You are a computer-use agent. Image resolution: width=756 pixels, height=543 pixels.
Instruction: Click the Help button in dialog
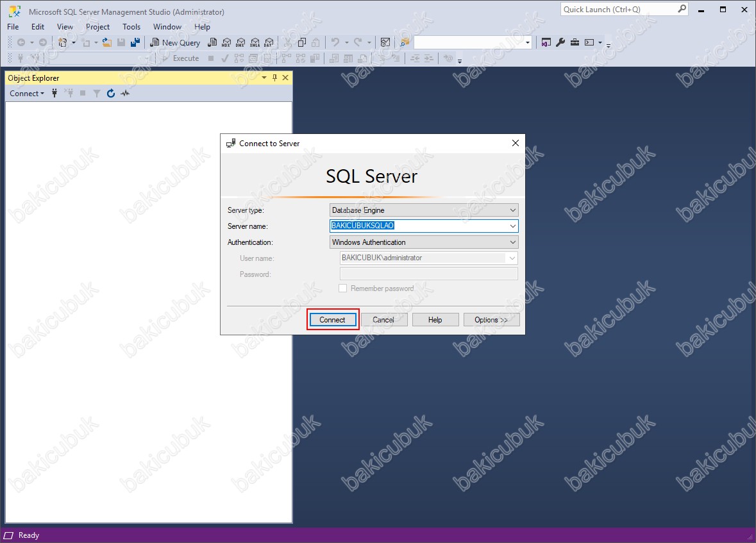click(x=435, y=320)
